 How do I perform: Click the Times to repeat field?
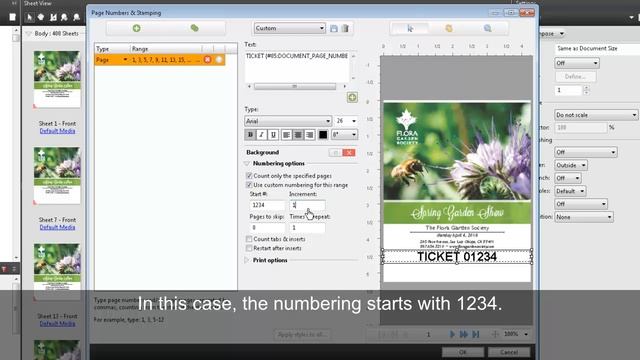coord(307,228)
